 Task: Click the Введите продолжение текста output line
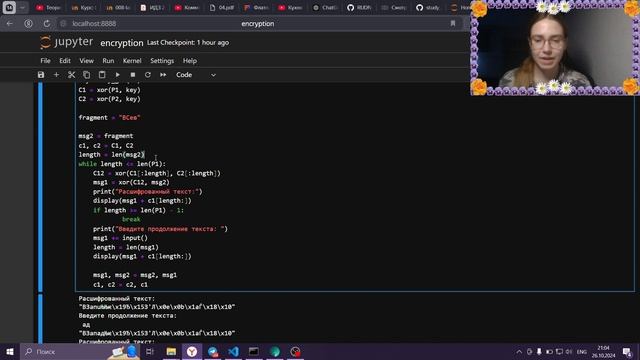pos(127,316)
